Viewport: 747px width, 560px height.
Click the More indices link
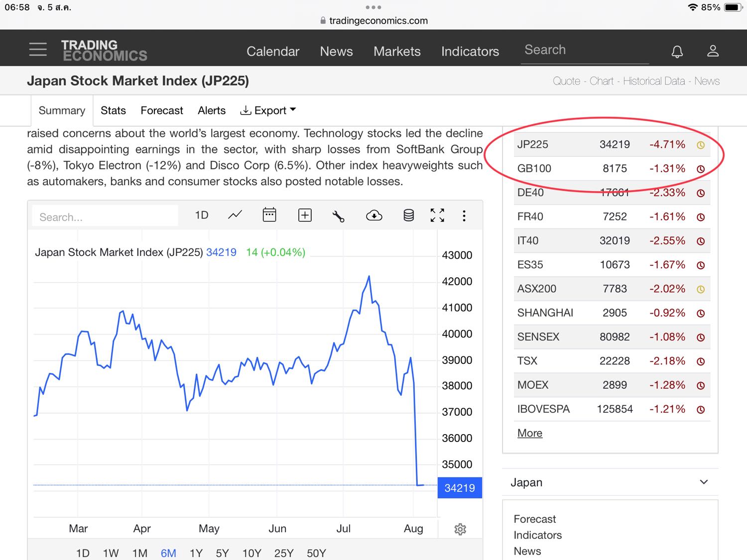pos(530,433)
